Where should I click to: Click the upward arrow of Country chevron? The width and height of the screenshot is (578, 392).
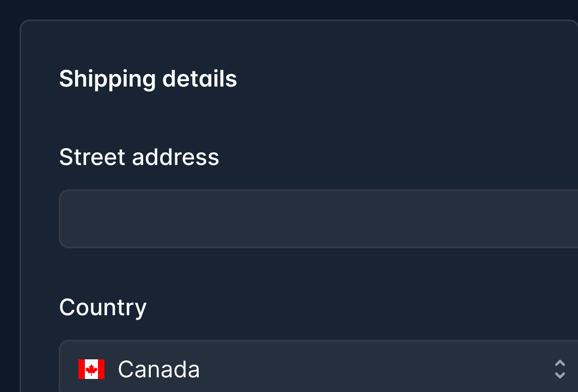click(559, 363)
